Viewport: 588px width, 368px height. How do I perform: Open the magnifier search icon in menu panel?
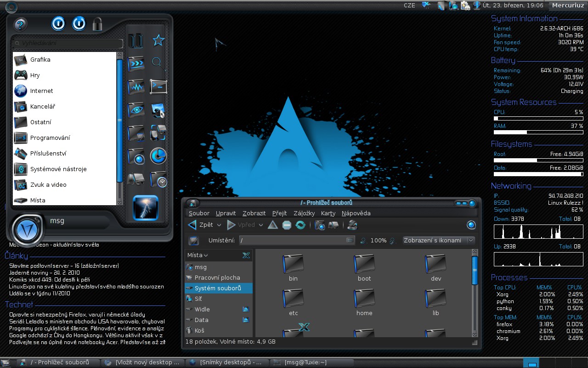(158, 63)
